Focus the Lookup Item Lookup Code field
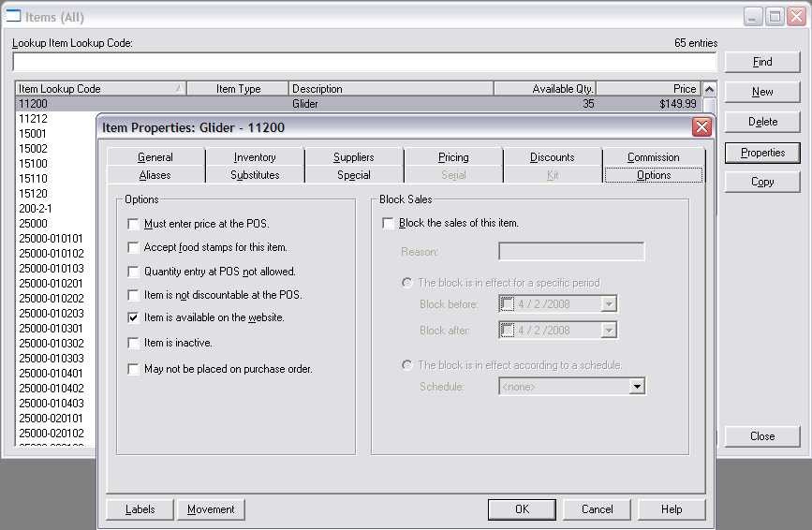 [x=364, y=62]
